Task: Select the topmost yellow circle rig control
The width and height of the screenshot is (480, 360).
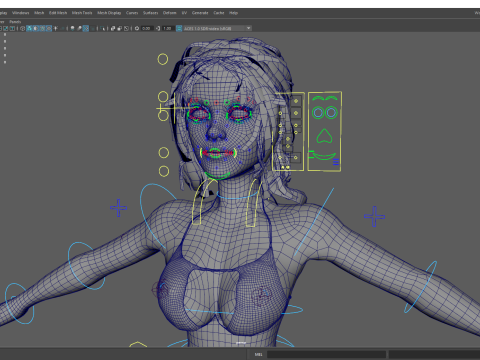Action: point(163,59)
